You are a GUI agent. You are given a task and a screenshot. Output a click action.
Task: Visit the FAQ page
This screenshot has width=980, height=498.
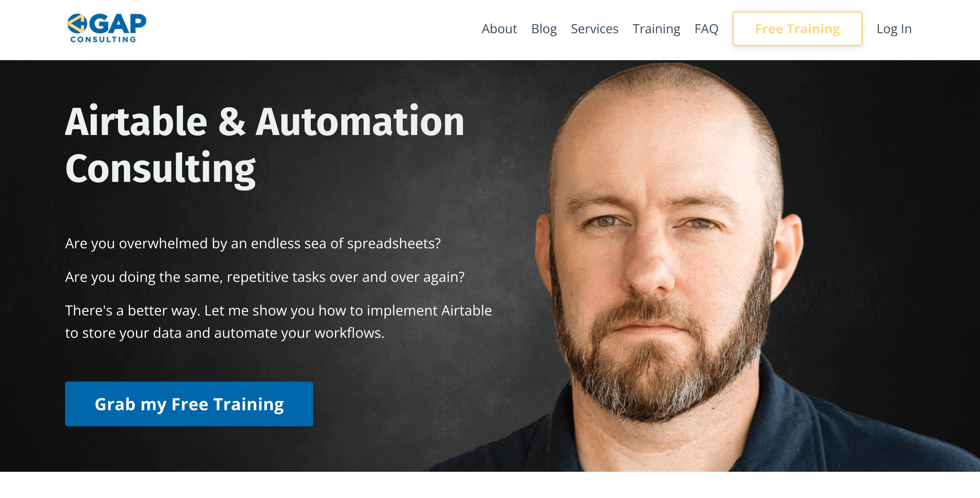(706, 29)
